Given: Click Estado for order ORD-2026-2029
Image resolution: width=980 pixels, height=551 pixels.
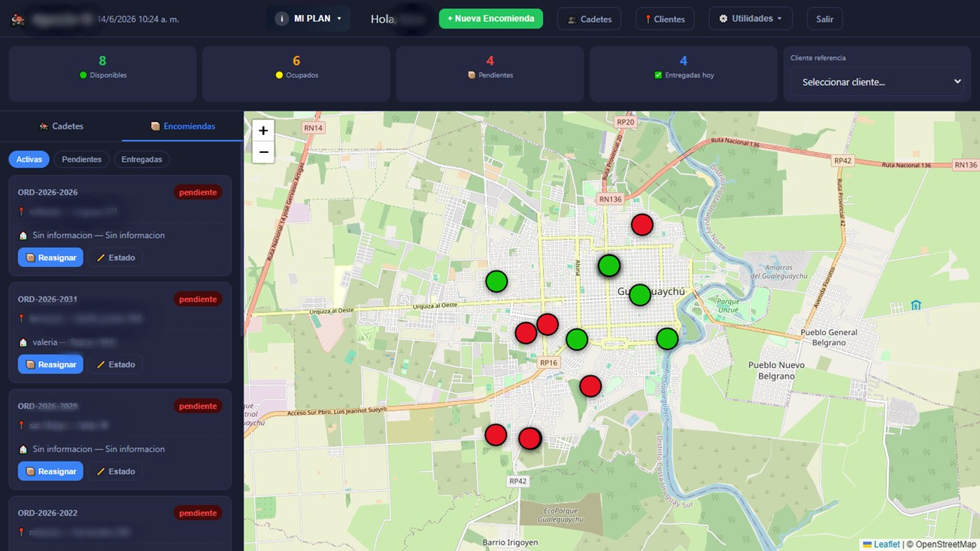Looking at the screenshot, I should [x=115, y=471].
